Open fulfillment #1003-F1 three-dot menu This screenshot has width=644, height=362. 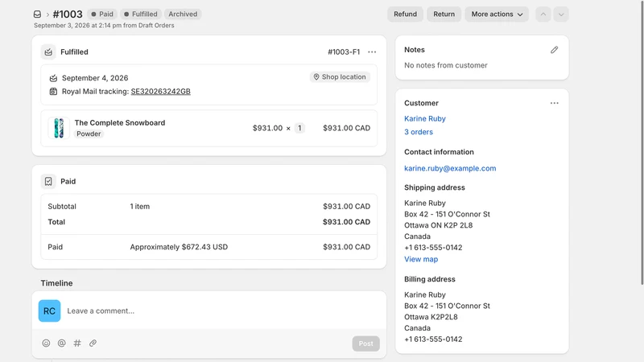coord(372,52)
